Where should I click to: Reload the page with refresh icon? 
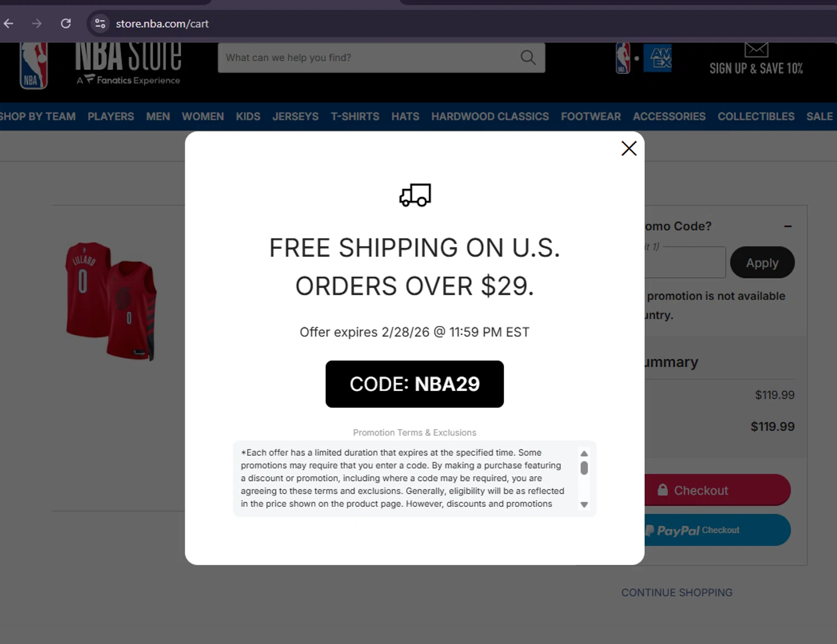[66, 23]
